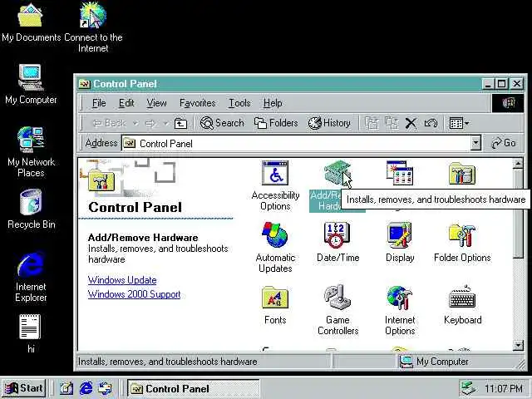
Task: Click the scrollbar down arrow
Action: tap(518, 346)
